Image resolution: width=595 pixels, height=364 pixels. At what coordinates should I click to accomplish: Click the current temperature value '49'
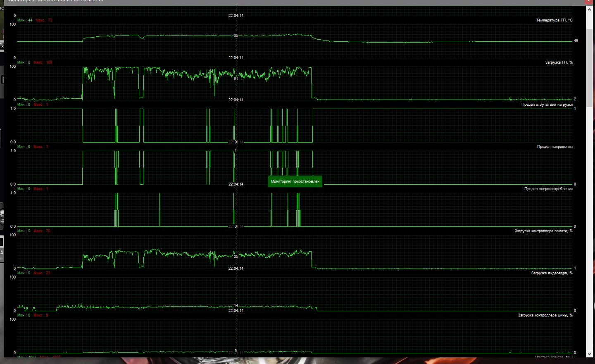576,41
